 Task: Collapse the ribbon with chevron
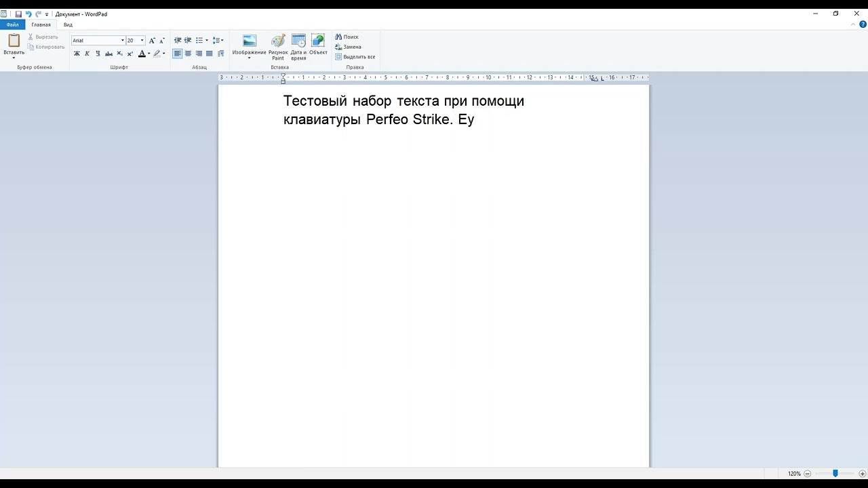(853, 24)
